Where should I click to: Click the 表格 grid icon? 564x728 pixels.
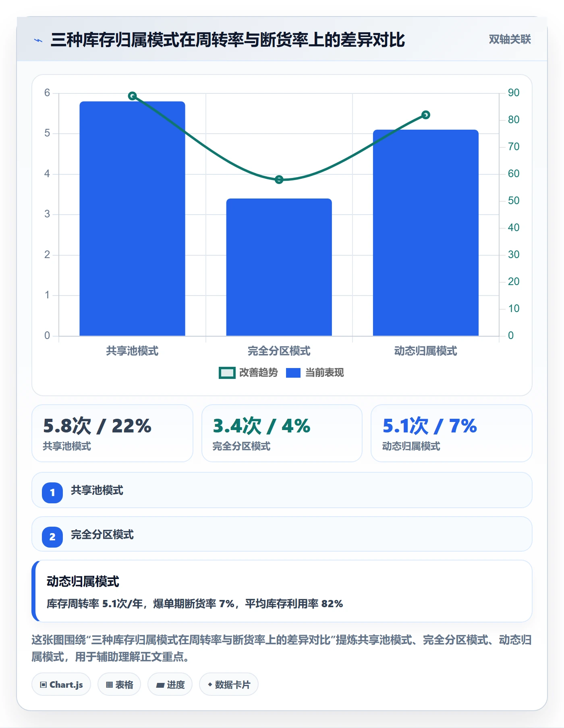[109, 685]
